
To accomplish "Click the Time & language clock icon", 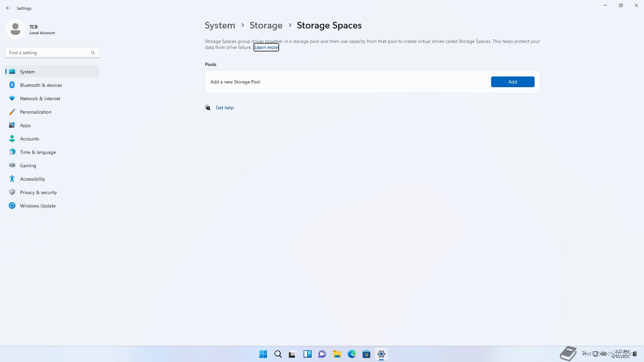I will [12, 152].
